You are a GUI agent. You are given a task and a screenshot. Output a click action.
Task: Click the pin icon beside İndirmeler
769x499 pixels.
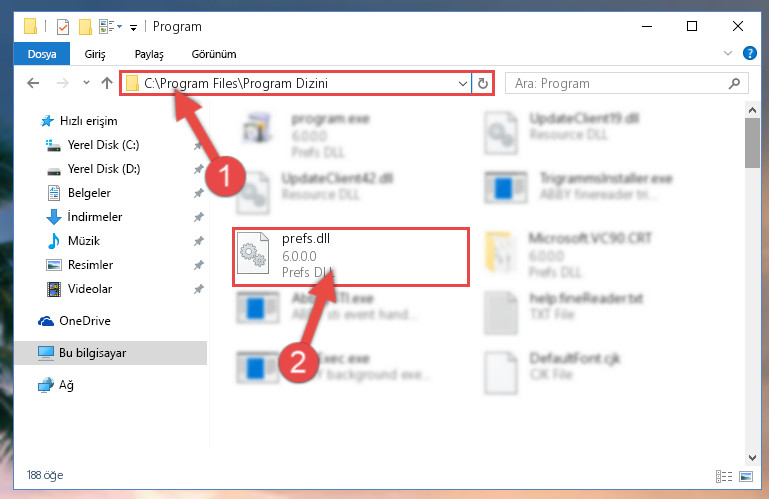pyautogui.click(x=198, y=217)
